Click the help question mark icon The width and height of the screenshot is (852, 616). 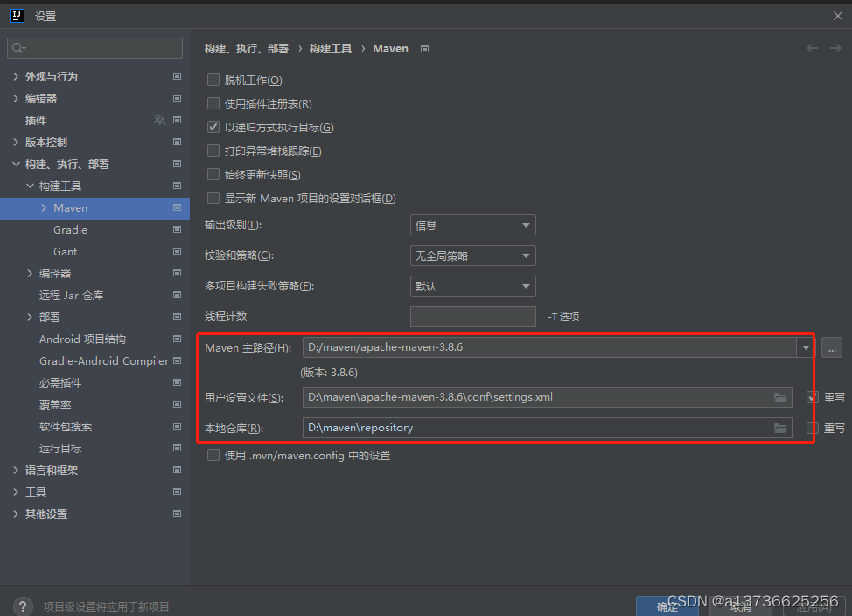click(x=22, y=606)
